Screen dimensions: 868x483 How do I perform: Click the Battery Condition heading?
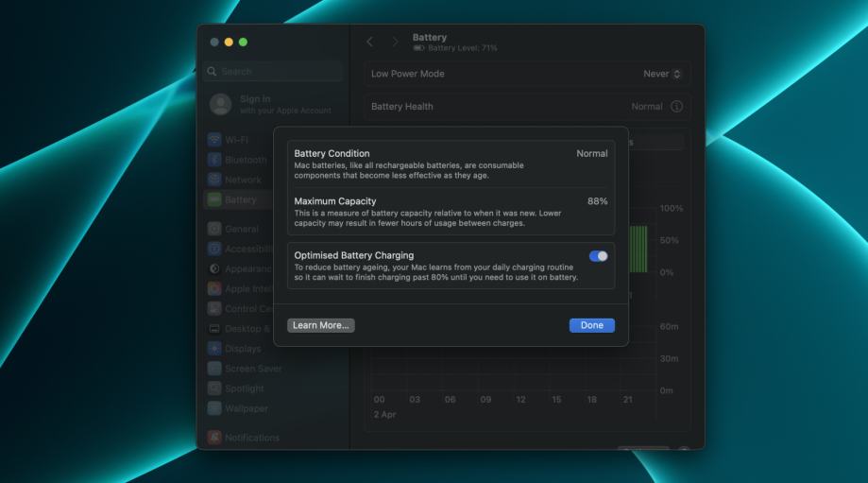click(x=332, y=153)
